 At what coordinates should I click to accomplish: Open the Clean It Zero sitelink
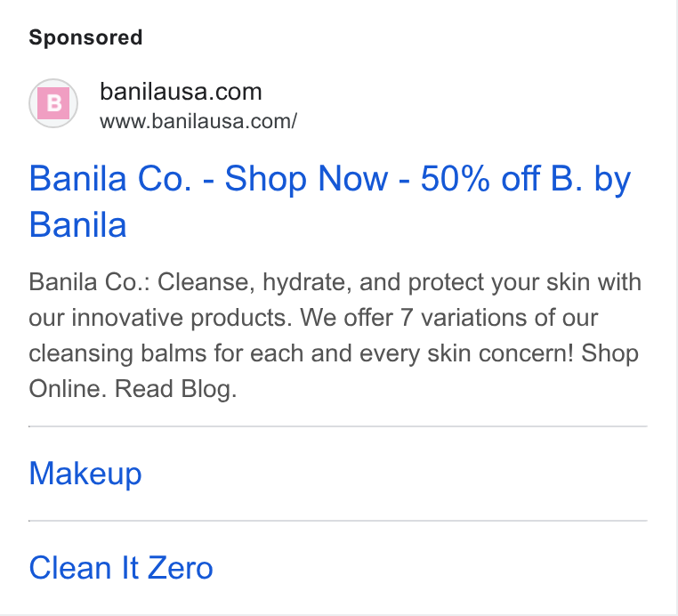(x=121, y=568)
